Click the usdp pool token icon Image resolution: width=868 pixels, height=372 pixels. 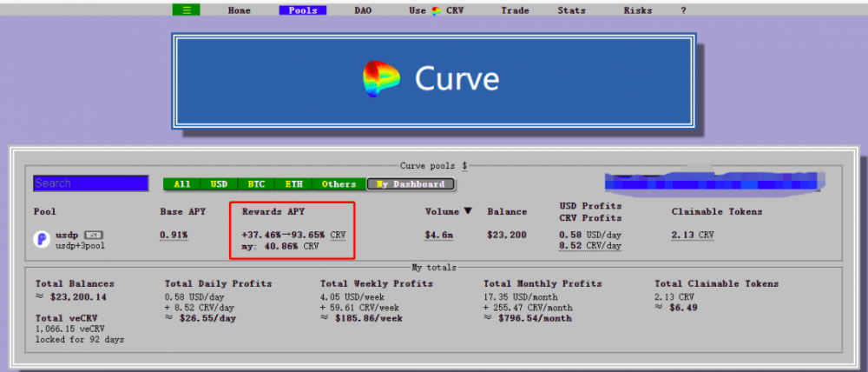tap(42, 239)
